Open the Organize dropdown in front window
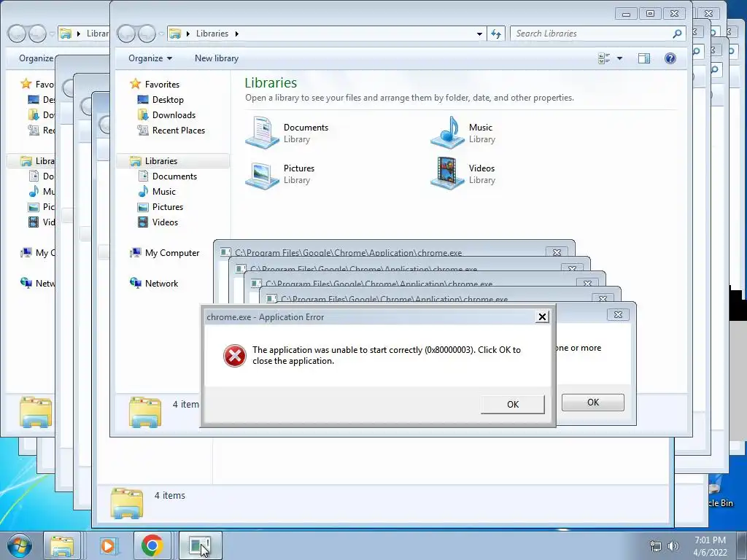 (150, 58)
